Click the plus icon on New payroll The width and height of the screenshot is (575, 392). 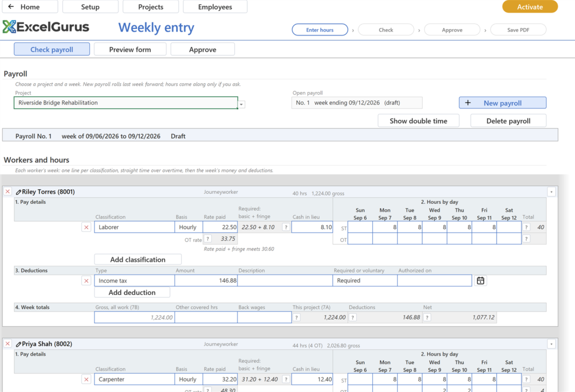click(x=468, y=103)
